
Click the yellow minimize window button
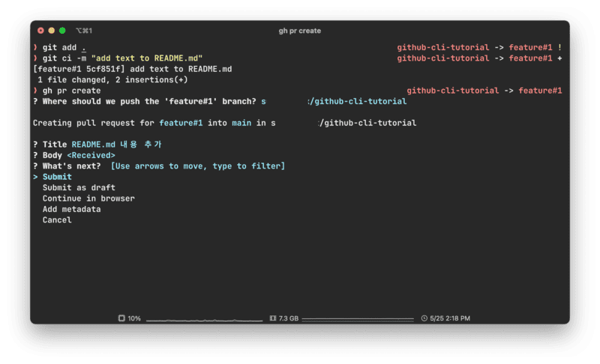pos(51,31)
